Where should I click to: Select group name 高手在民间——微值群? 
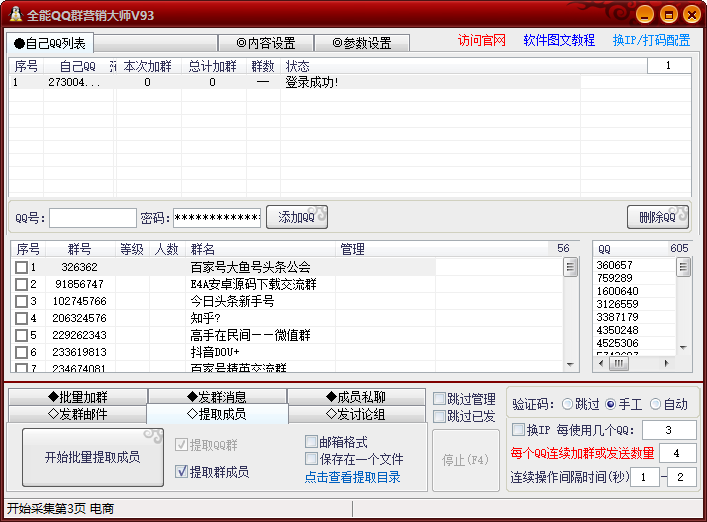[x=251, y=335]
